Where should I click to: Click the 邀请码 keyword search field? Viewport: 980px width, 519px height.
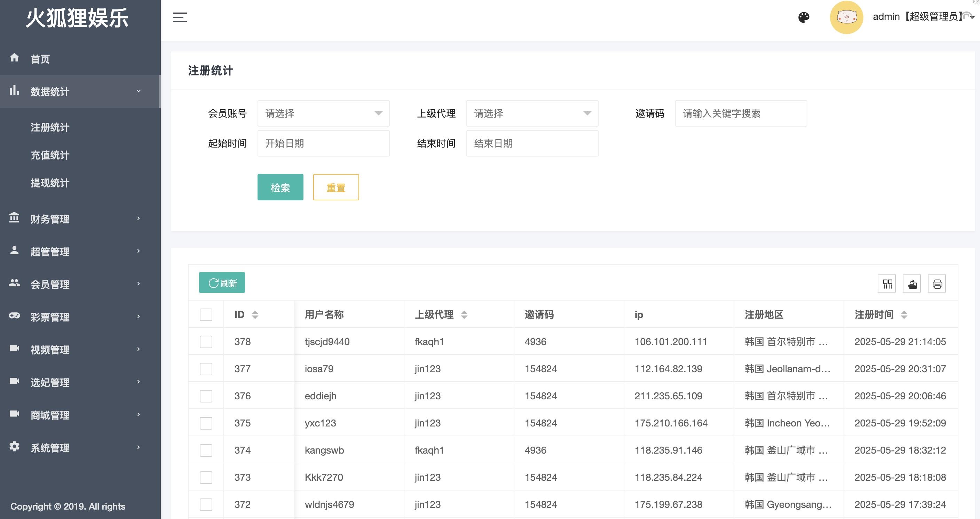(x=740, y=113)
